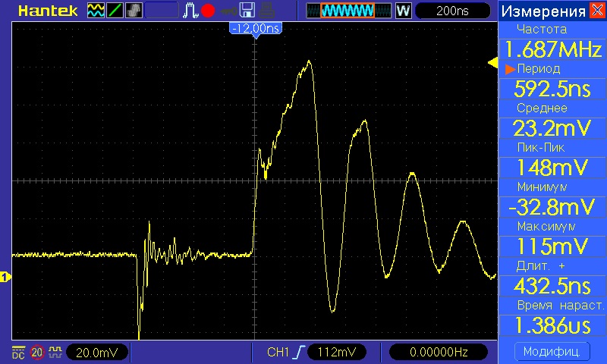Click the pulse trigger status icon

(x=190, y=11)
